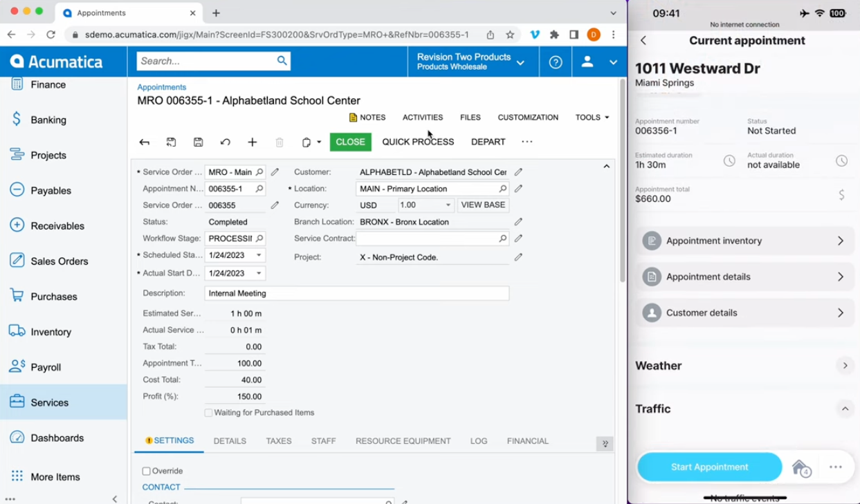Open the Purchases cart icon
Image resolution: width=860 pixels, height=504 pixels.
(17, 296)
